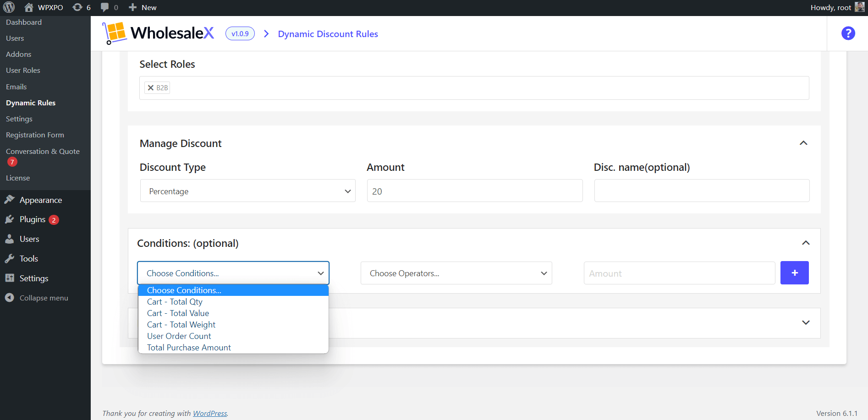The width and height of the screenshot is (868, 420).
Task: Click the breadcrumb chevron arrow
Action: pos(266,34)
